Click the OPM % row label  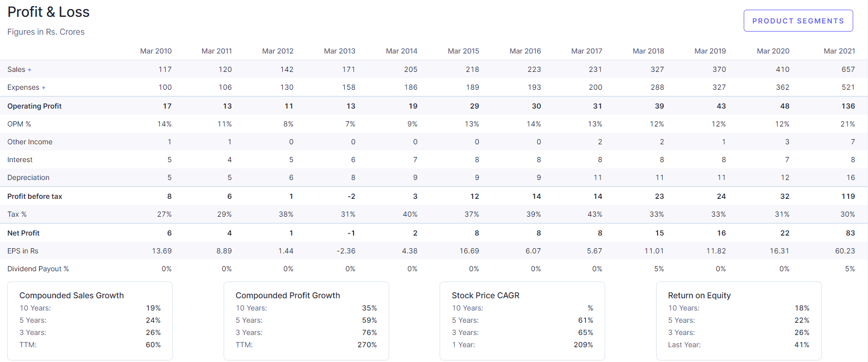tap(19, 124)
